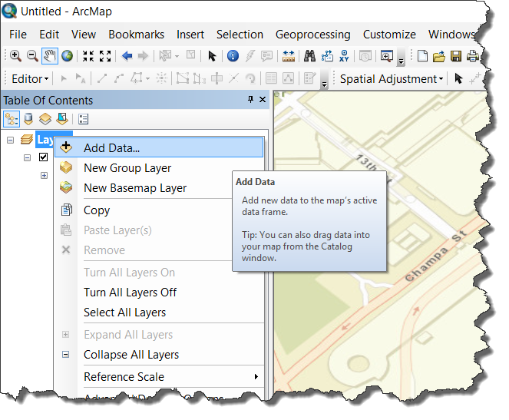Screen dimensions: 509x420
Task: Expand the sublayer plus node
Action: [x=45, y=176]
